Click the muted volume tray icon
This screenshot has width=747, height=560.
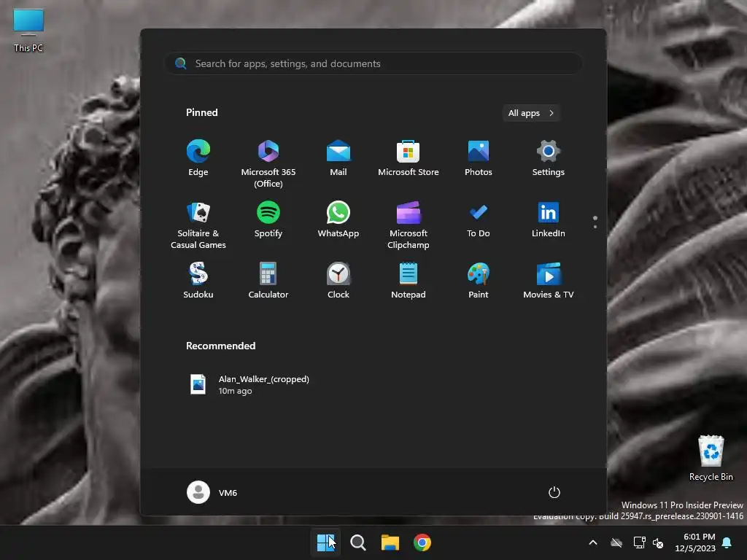pos(659,542)
